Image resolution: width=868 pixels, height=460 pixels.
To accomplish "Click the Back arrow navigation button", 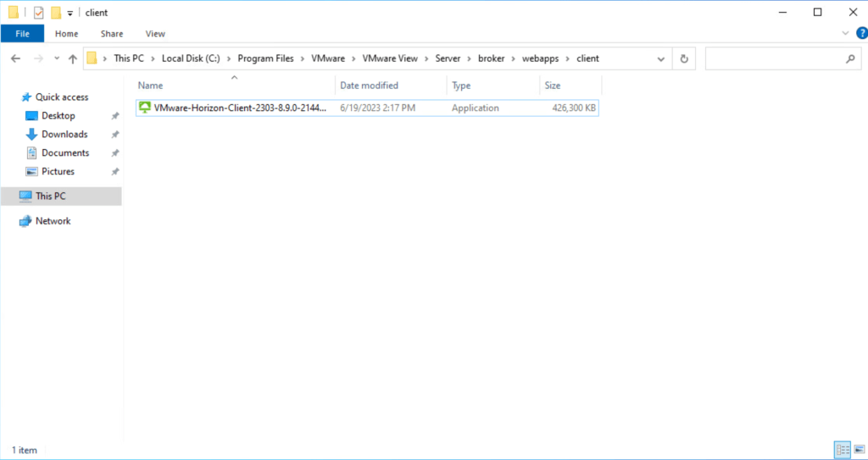I will (15, 58).
